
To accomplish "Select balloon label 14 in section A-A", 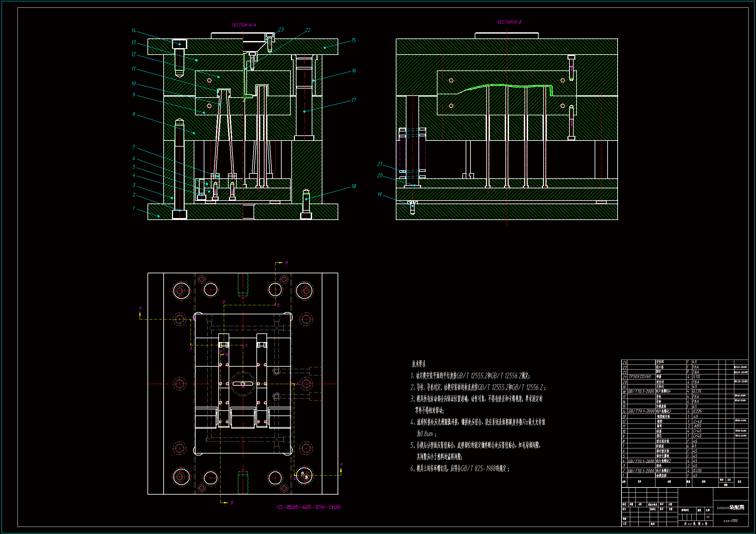I will [133, 31].
